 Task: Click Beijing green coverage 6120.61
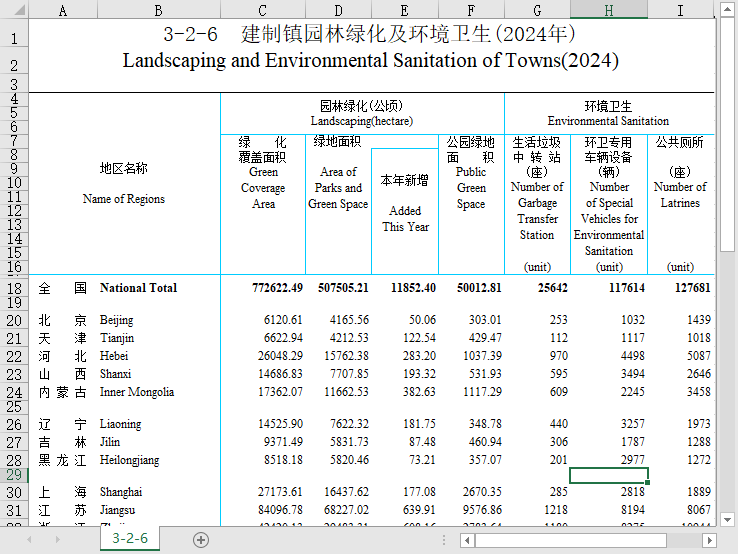tap(283, 320)
